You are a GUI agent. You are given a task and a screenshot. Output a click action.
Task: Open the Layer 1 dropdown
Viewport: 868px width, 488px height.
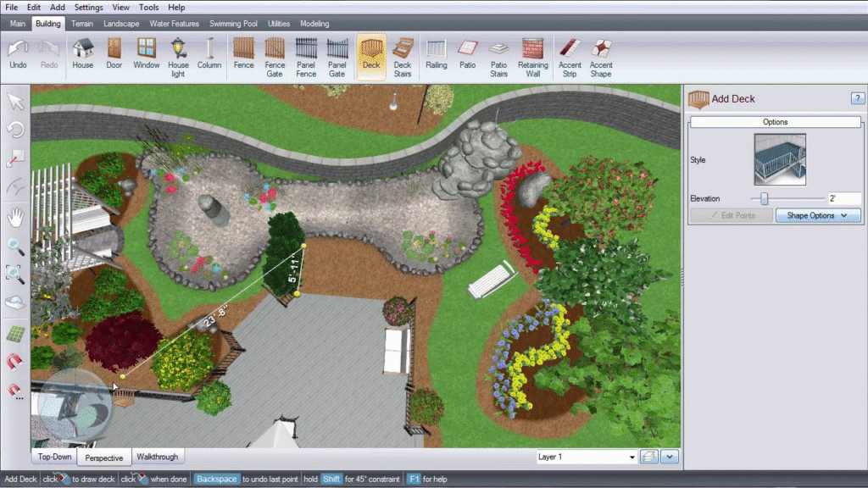pos(586,457)
